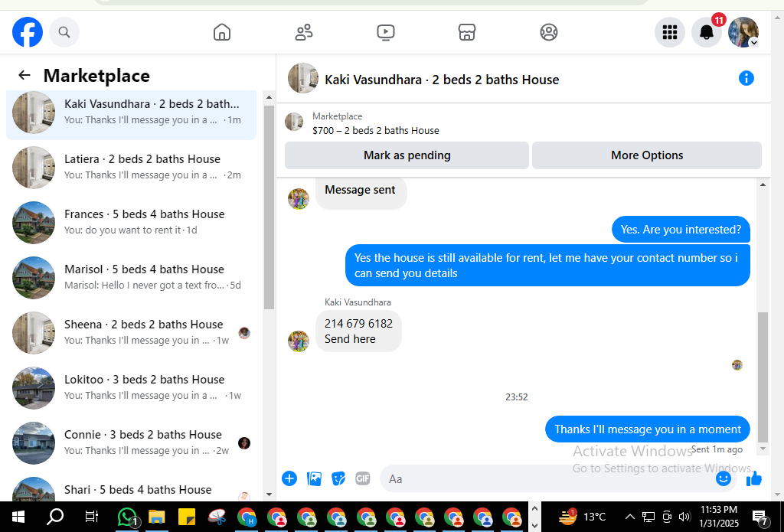
Task: Click the "Yes the house is still available" message
Action: click(x=547, y=266)
